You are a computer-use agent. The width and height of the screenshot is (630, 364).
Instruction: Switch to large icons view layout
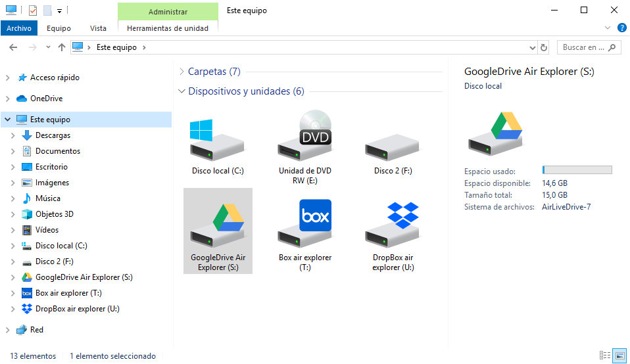tap(620, 355)
